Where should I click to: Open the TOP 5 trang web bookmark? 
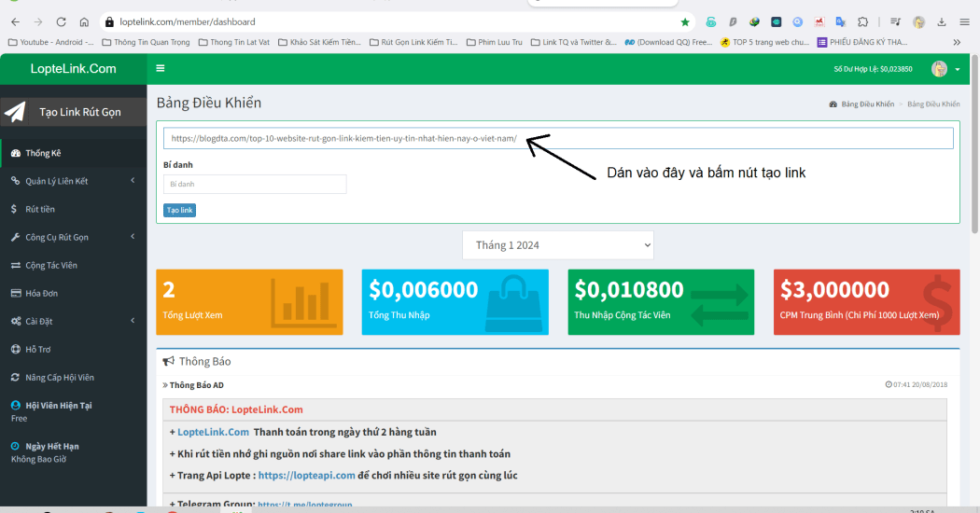[764, 43]
